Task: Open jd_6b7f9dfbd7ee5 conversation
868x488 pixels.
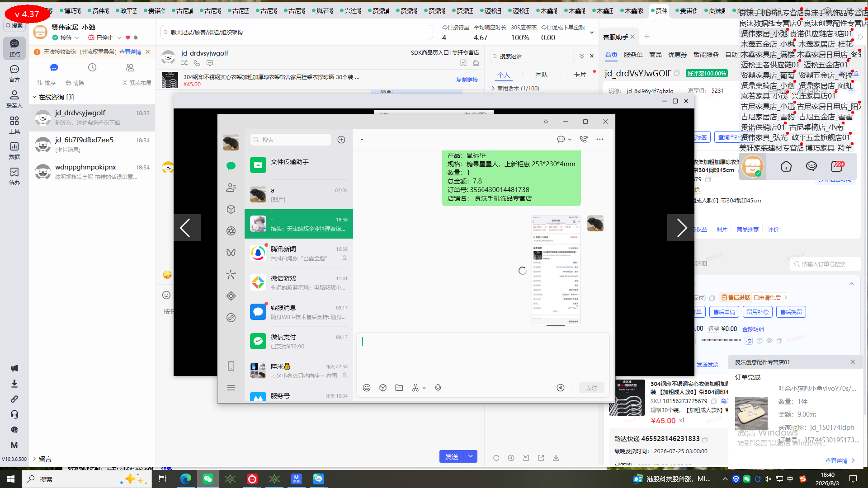Action: [x=92, y=145]
